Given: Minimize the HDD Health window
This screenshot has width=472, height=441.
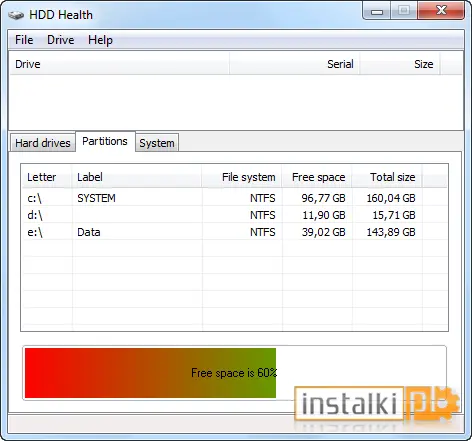Looking at the screenshot, I should 377,11.
